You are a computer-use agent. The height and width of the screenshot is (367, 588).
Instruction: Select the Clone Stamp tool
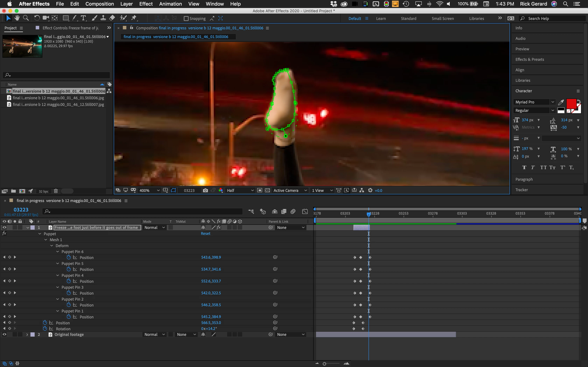point(103,18)
